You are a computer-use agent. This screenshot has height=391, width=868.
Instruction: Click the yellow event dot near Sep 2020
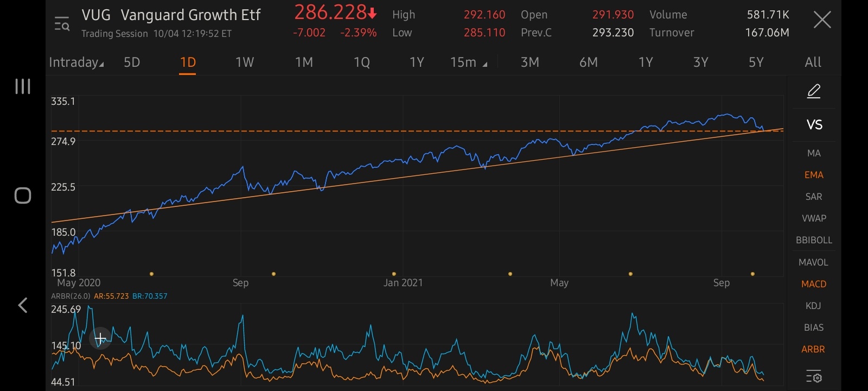point(273,274)
